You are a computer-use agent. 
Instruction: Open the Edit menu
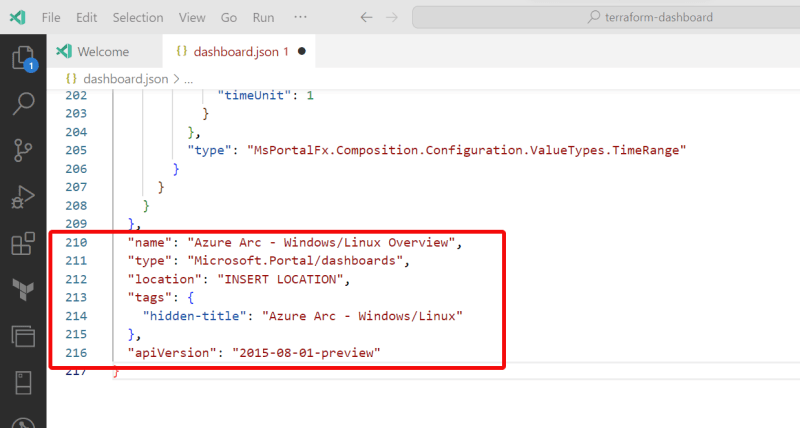[87, 17]
